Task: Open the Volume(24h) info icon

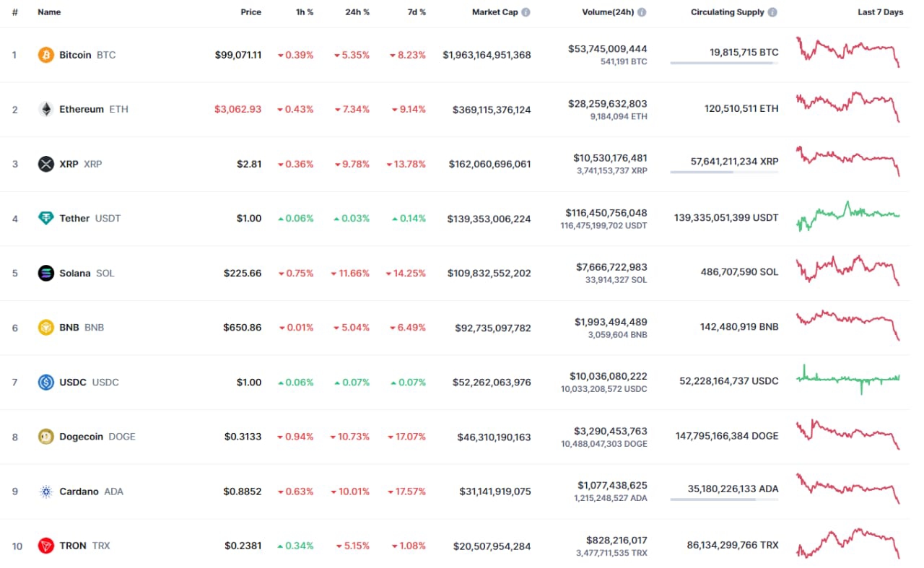Action: tap(642, 12)
